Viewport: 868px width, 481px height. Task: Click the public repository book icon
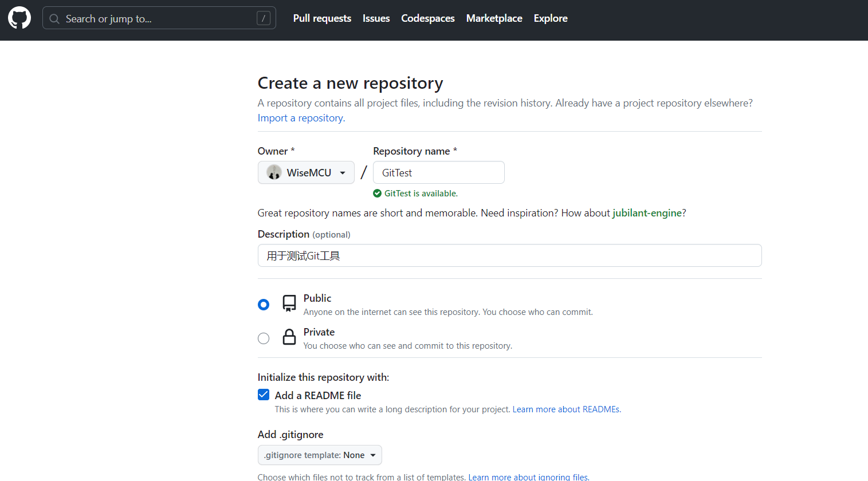289,303
